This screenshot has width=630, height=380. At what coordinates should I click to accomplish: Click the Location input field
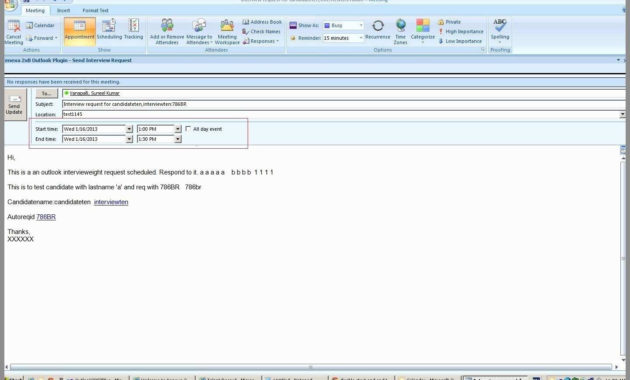pyautogui.click(x=341, y=114)
